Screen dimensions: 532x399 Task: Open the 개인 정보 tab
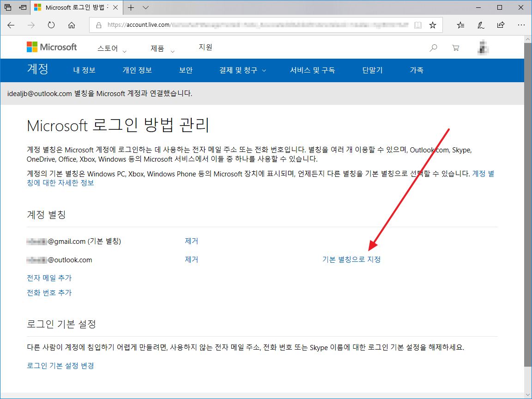[x=137, y=70]
